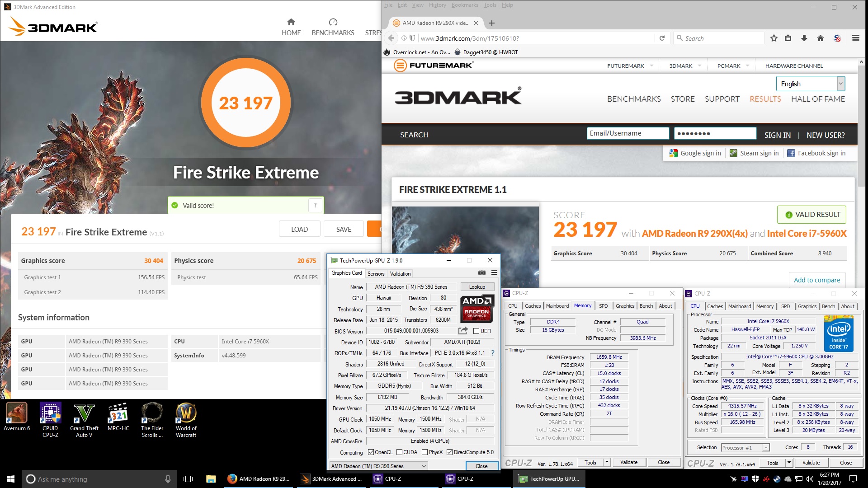This screenshot has height=488, width=868.
Task: Click Validate in right CPU-Z window
Action: tap(811, 463)
